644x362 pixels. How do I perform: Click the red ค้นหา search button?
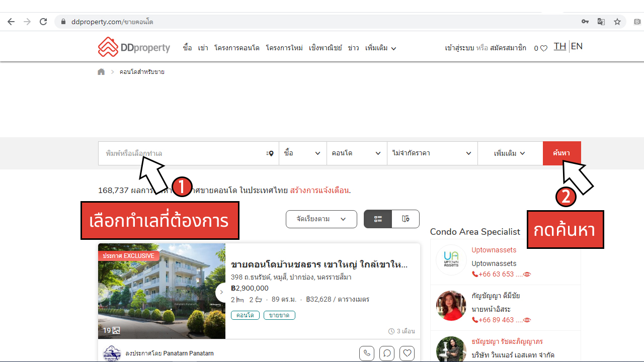(562, 153)
